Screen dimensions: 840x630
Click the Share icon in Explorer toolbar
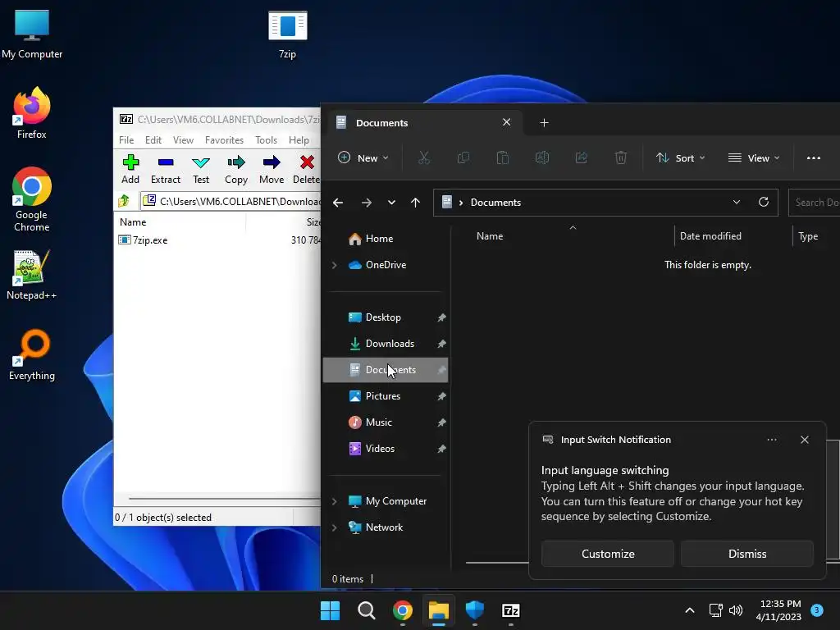[582, 158]
